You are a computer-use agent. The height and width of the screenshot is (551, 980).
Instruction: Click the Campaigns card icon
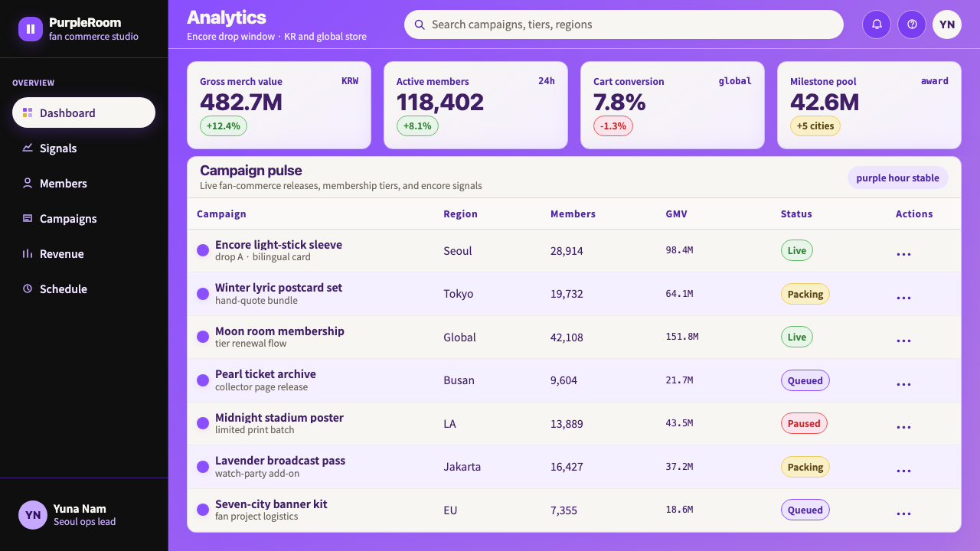[x=28, y=218]
